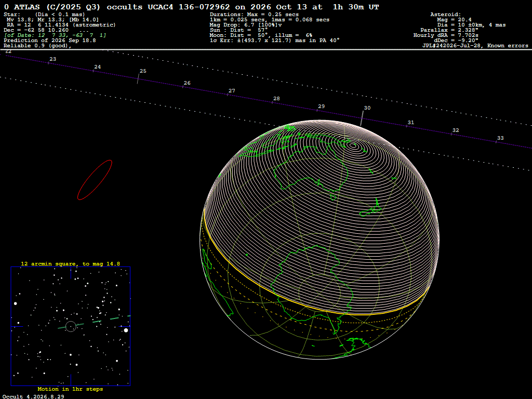The image size is (532, 399).
Task: Click the New Zealand outline on globe
Action: coord(371,208)
